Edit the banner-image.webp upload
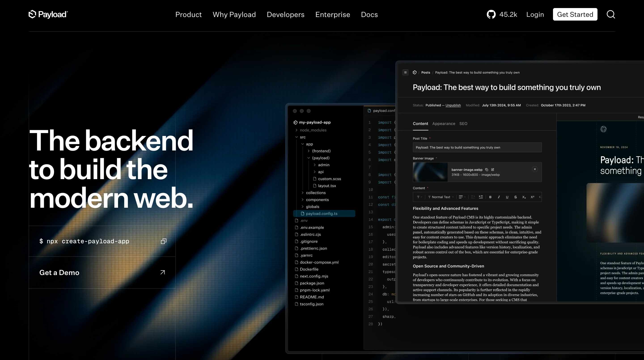644x360 pixels. click(x=492, y=169)
